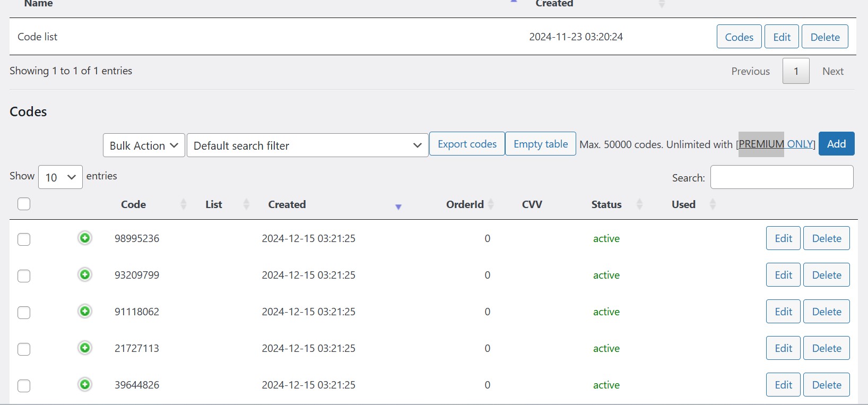
Task: Open the Bulk Action dropdown
Action: click(x=144, y=145)
